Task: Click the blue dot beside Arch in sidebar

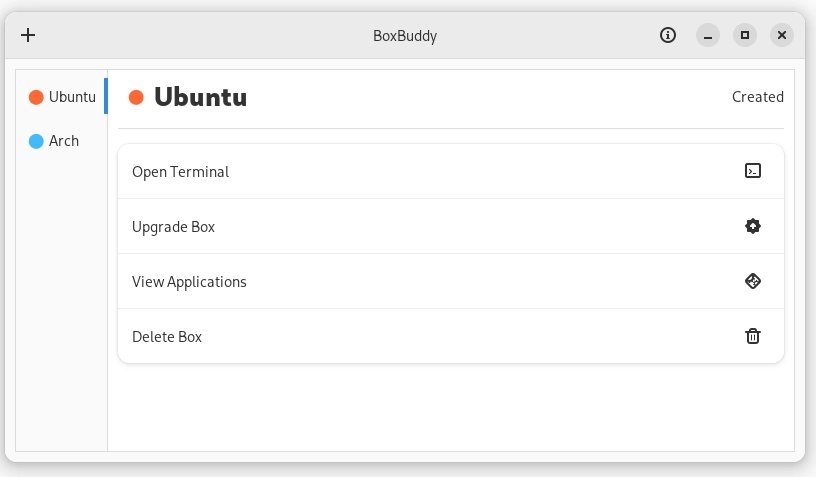Action: [x=36, y=141]
